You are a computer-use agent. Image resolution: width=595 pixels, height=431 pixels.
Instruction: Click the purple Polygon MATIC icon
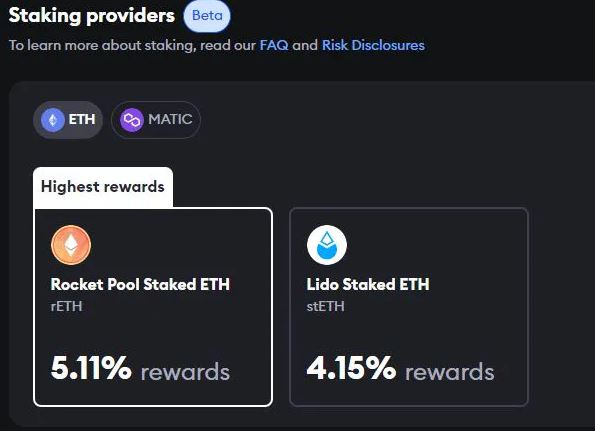(132, 120)
